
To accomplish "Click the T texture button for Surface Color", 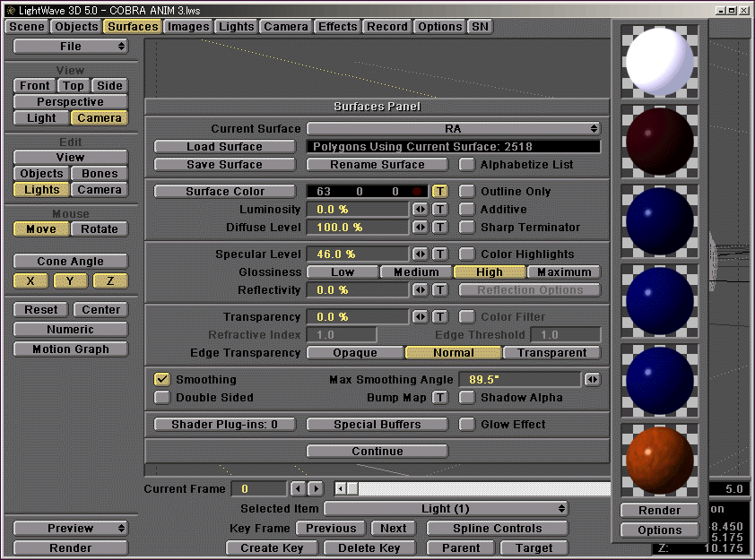I will (440, 192).
